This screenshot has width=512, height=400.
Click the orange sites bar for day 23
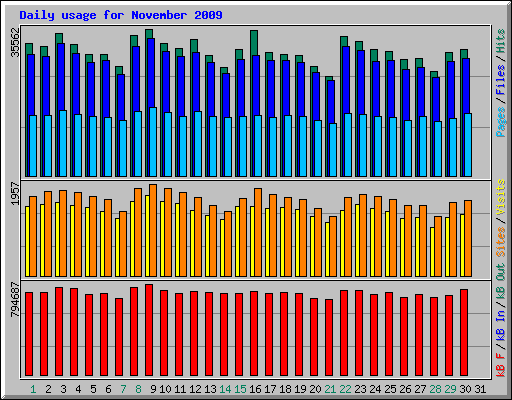coord(363,235)
